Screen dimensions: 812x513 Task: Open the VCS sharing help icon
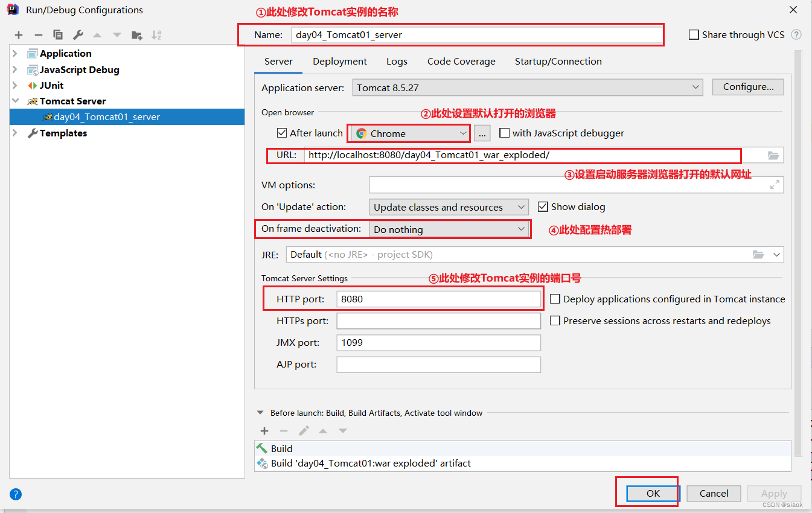pos(796,34)
